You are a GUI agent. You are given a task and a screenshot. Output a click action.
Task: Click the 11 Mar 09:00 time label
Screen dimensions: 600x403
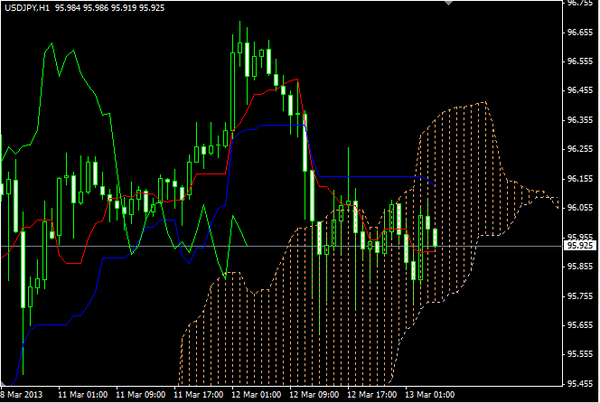[x=140, y=395]
